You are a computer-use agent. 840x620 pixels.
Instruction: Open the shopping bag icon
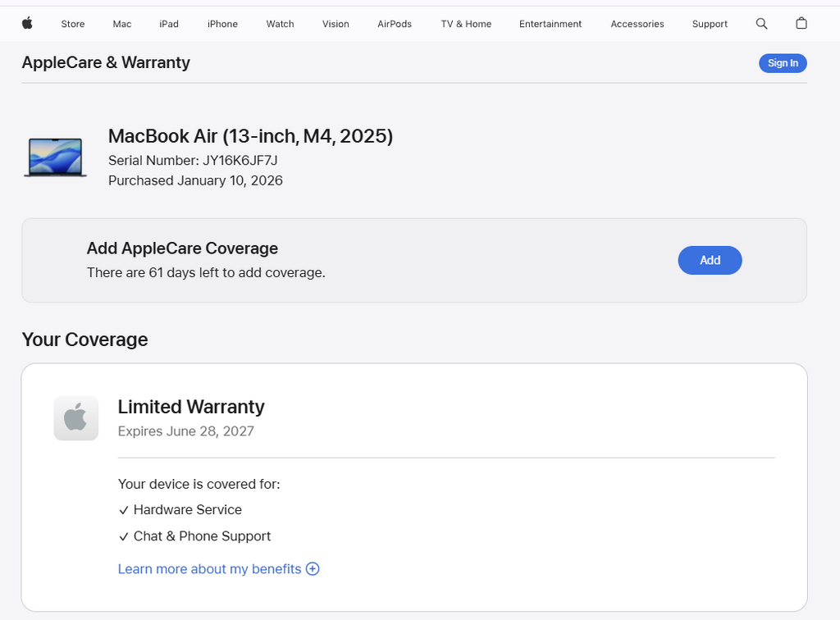[801, 23]
